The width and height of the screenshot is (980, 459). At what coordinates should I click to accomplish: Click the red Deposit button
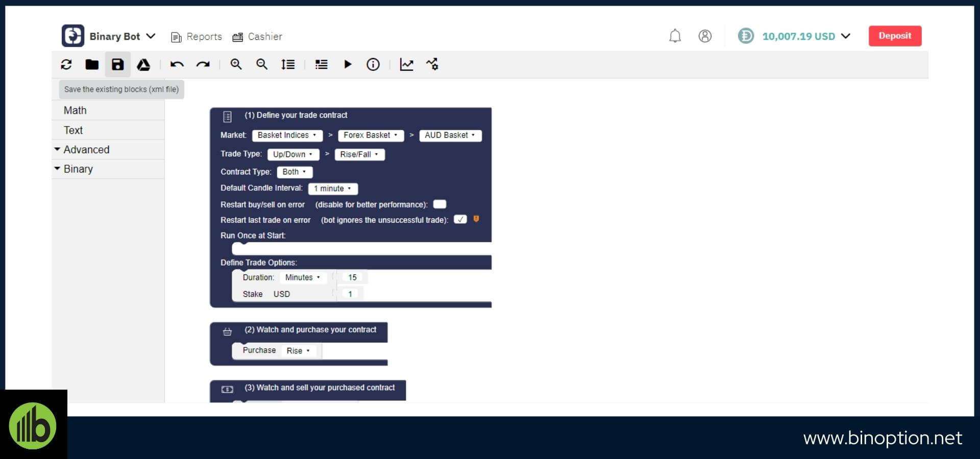pyautogui.click(x=895, y=36)
